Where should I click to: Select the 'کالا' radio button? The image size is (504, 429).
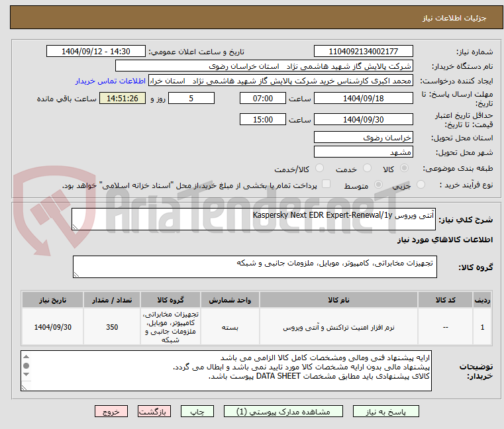coord(404,168)
